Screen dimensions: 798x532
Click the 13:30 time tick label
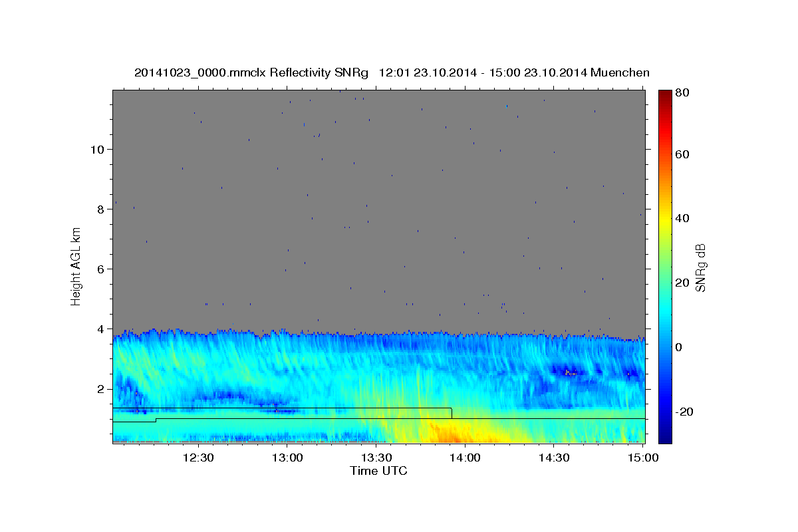coord(376,458)
